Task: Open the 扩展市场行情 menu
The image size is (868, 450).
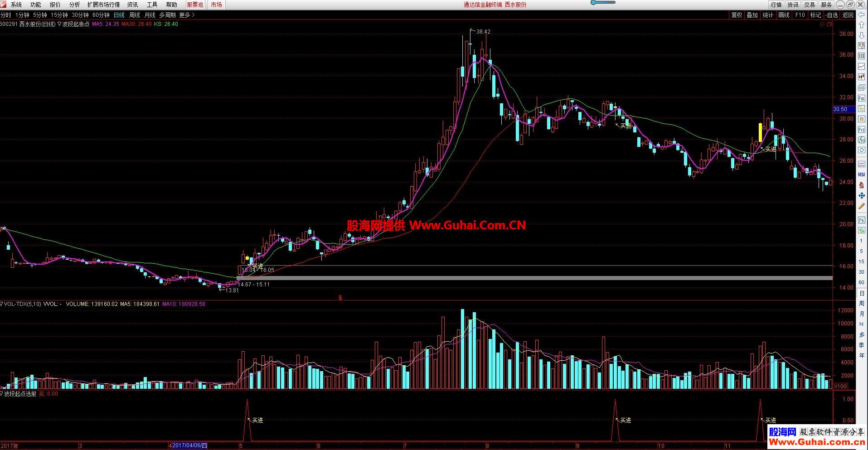Action: (104, 5)
